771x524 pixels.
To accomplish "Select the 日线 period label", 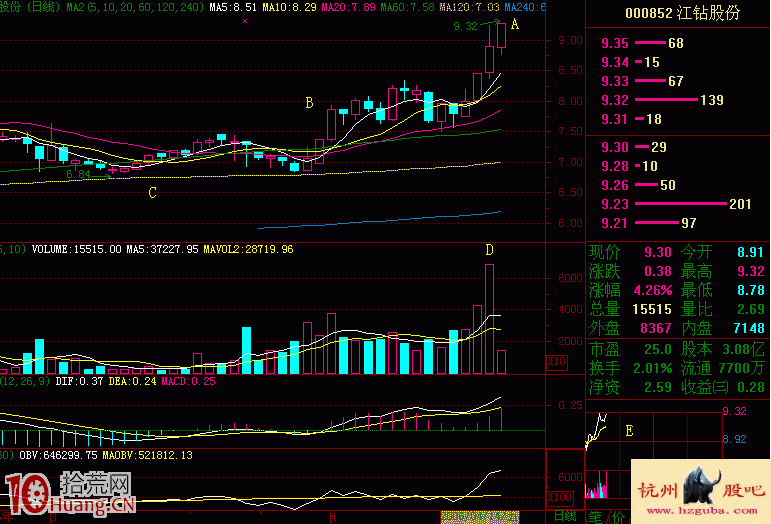I will 565,516.
